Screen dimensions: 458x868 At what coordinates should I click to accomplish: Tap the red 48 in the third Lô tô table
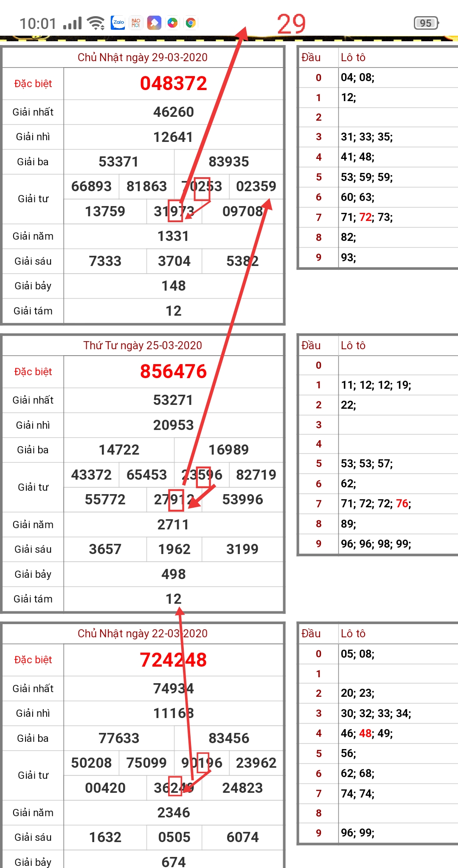(x=365, y=733)
